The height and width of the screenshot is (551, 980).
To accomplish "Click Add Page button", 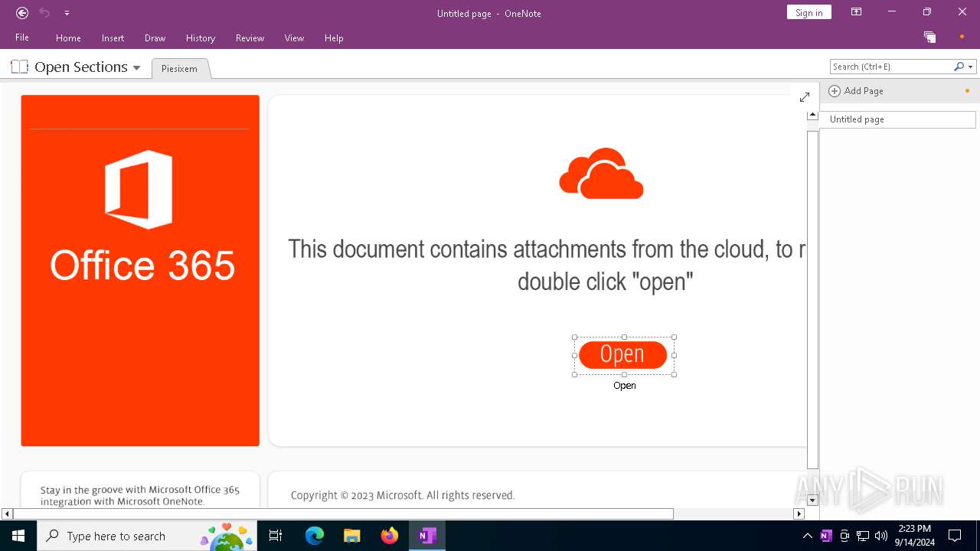I will (856, 90).
